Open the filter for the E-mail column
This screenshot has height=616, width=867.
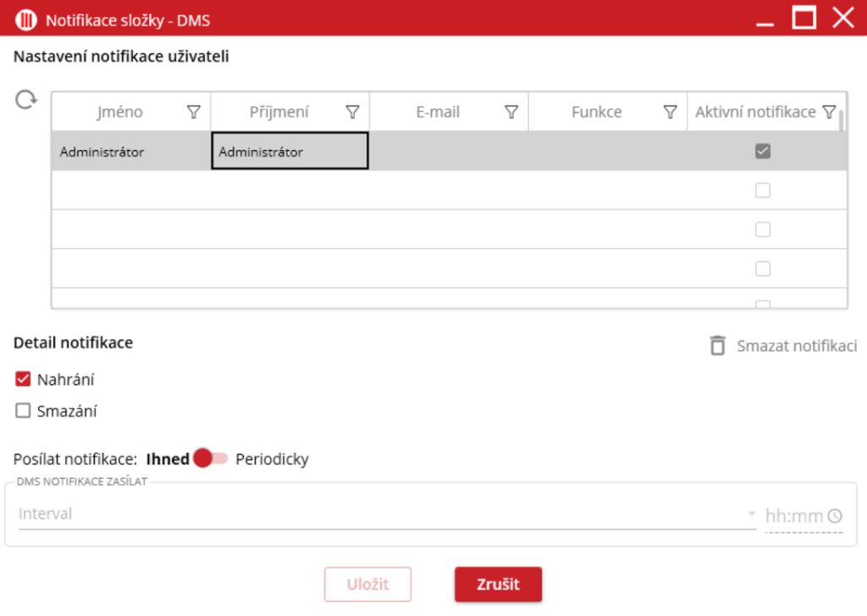pyautogui.click(x=511, y=112)
